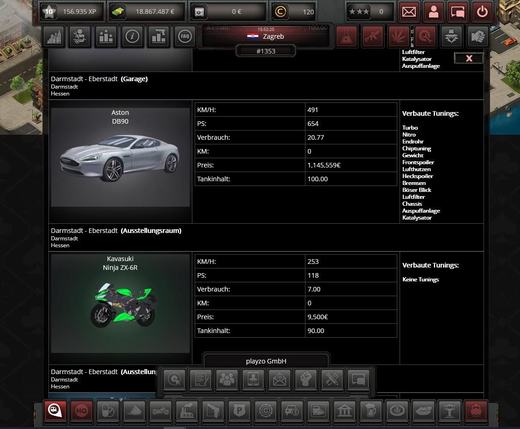Screen dimensions: 520x429
Task: Click the Nitro tuning entry
Action: 409,135
